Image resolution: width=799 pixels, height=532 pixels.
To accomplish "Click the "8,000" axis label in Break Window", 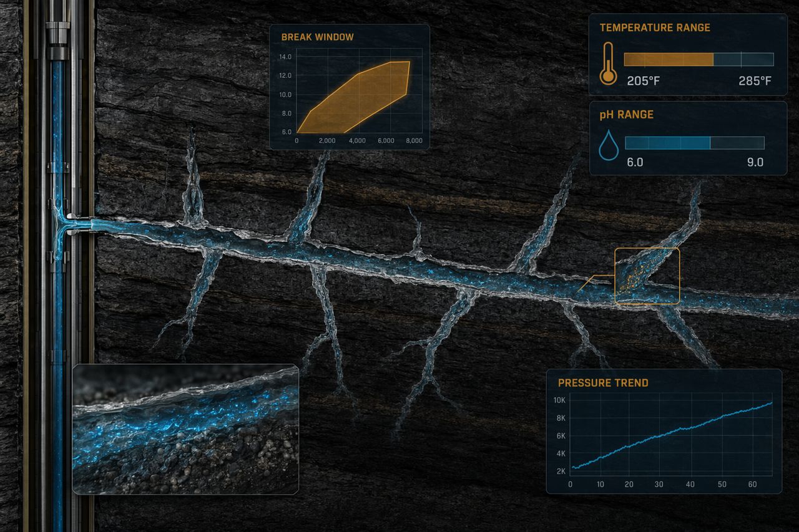I will 413,141.
